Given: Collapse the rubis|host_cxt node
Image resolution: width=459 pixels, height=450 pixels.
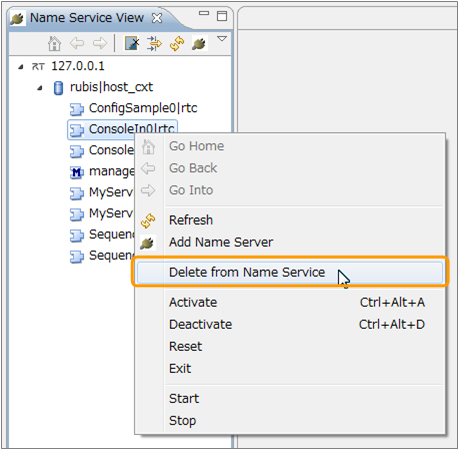Looking at the screenshot, I should (40, 88).
